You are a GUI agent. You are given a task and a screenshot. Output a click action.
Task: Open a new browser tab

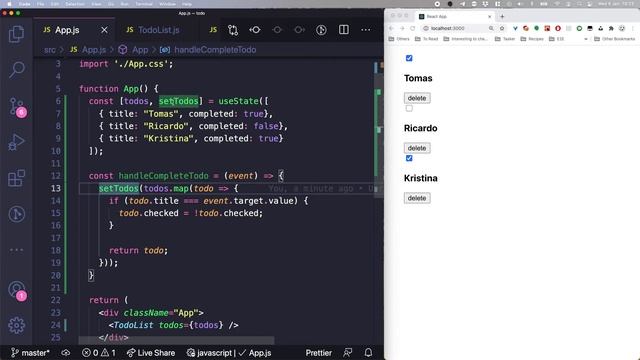point(502,16)
